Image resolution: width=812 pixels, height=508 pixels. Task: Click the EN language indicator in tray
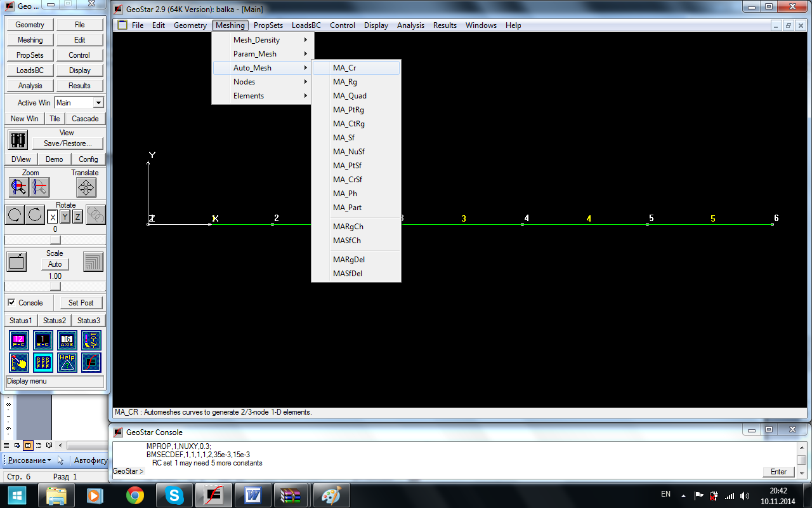[665, 493]
